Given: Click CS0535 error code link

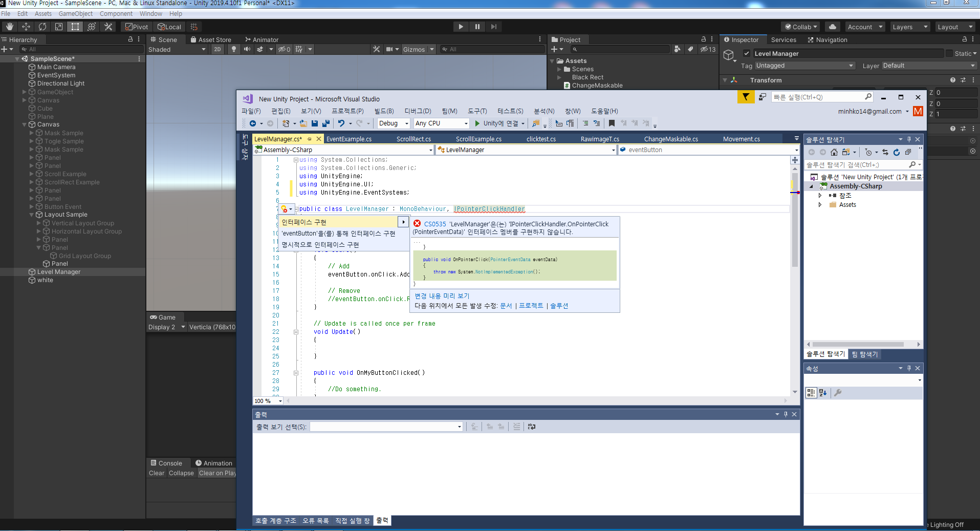Looking at the screenshot, I should (435, 224).
